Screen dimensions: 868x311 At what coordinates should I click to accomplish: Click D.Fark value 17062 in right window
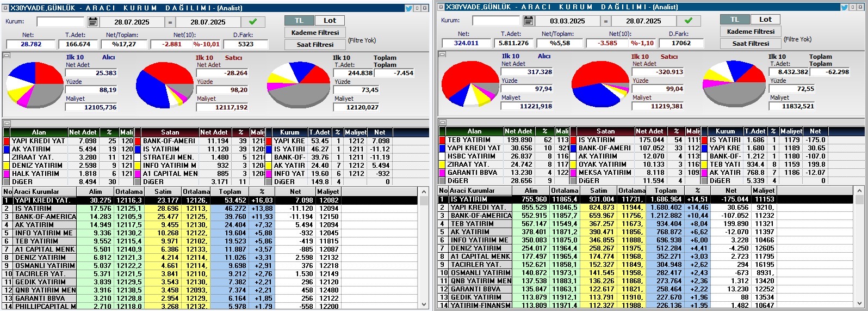coord(681,44)
